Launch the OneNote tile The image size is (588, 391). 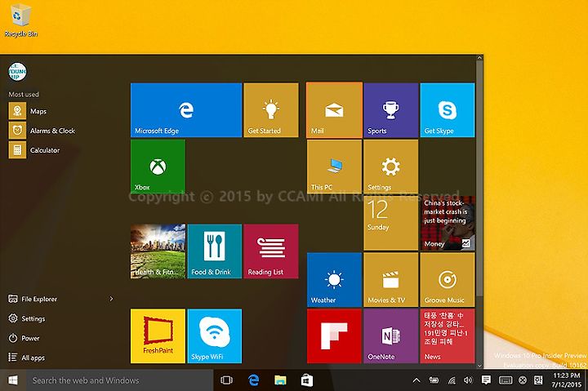(x=390, y=335)
